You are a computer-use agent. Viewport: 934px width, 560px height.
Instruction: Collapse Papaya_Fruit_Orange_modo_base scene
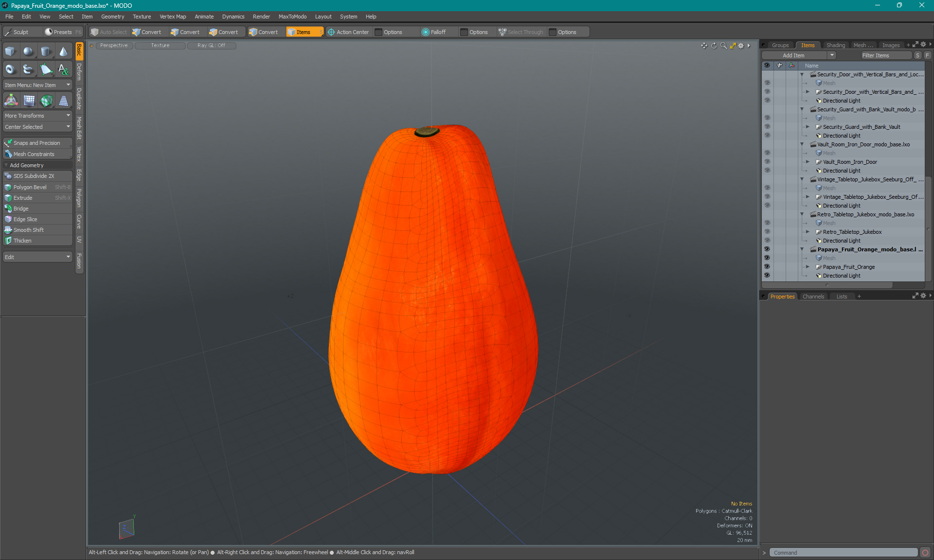pos(802,249)
